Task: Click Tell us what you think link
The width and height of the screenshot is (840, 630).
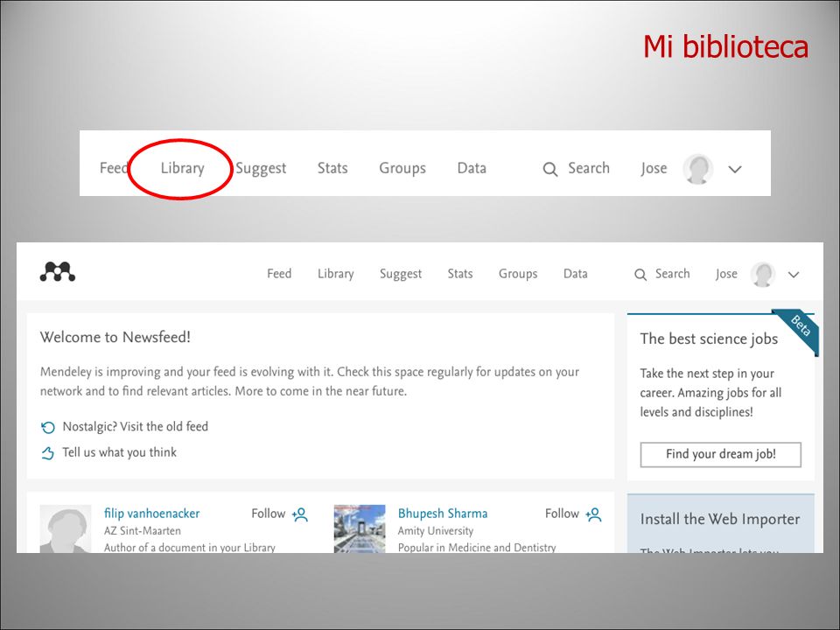Action: (x=119, y=452)
